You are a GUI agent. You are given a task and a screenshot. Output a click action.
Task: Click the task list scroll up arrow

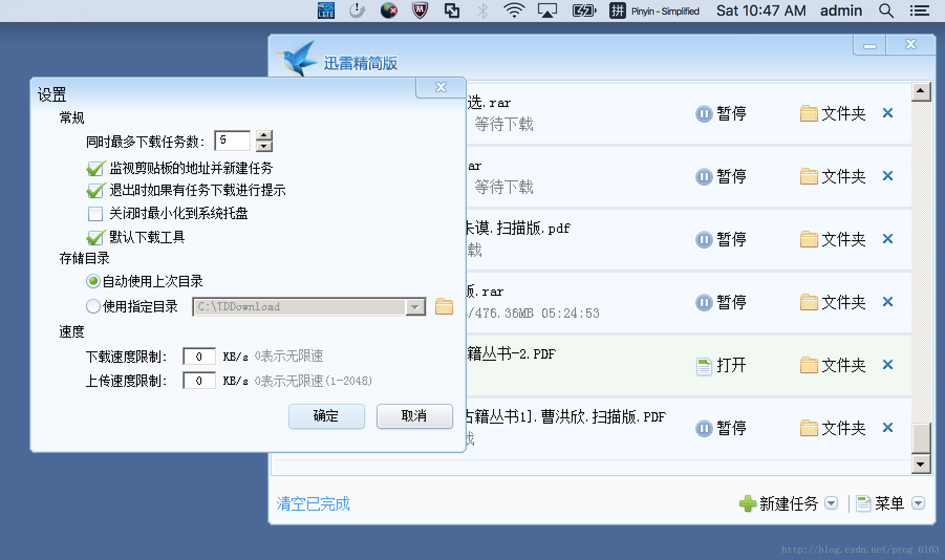click(921, 91)
